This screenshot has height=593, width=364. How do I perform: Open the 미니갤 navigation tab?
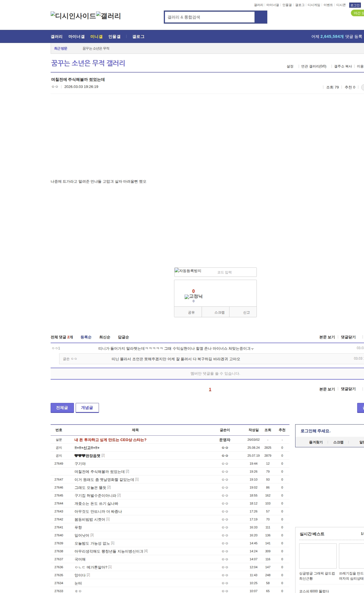96,37
